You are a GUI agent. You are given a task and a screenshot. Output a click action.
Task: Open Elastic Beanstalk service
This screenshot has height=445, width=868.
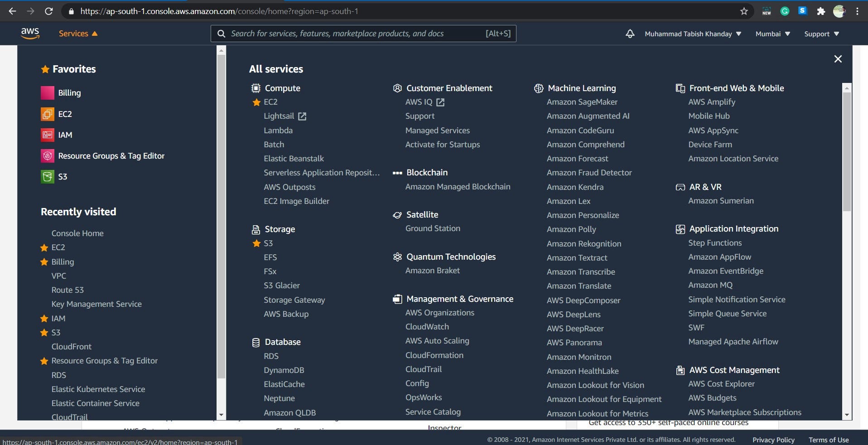click(294, 159)
